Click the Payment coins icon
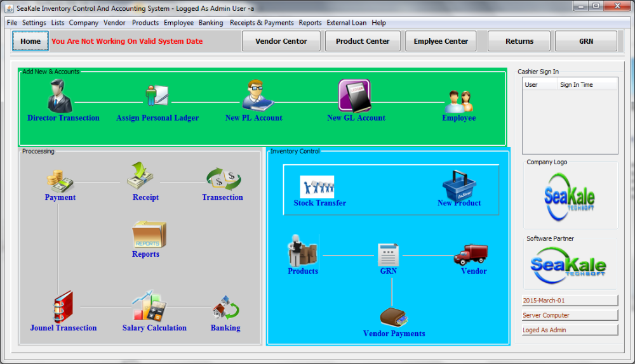Image resolution: width=635 pixels, height=364 pixels. pos(60,181)
